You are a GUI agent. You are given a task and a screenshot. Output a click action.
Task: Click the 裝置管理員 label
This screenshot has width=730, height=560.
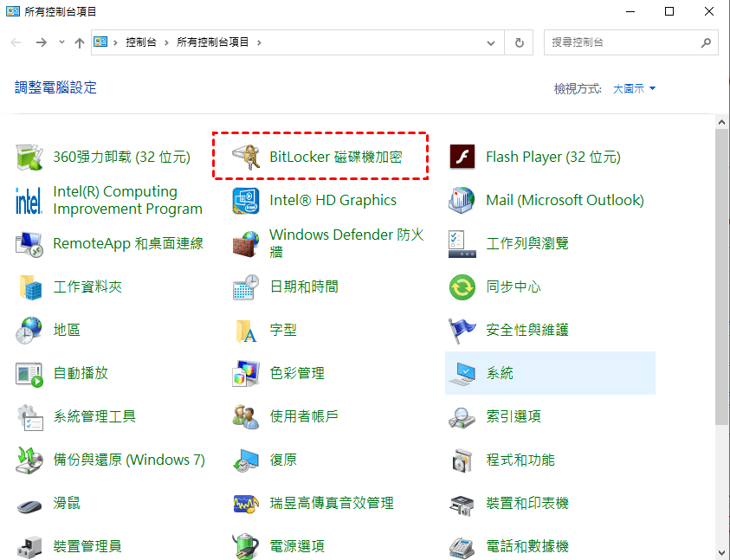pyautogui.click(x=87, y=545)
